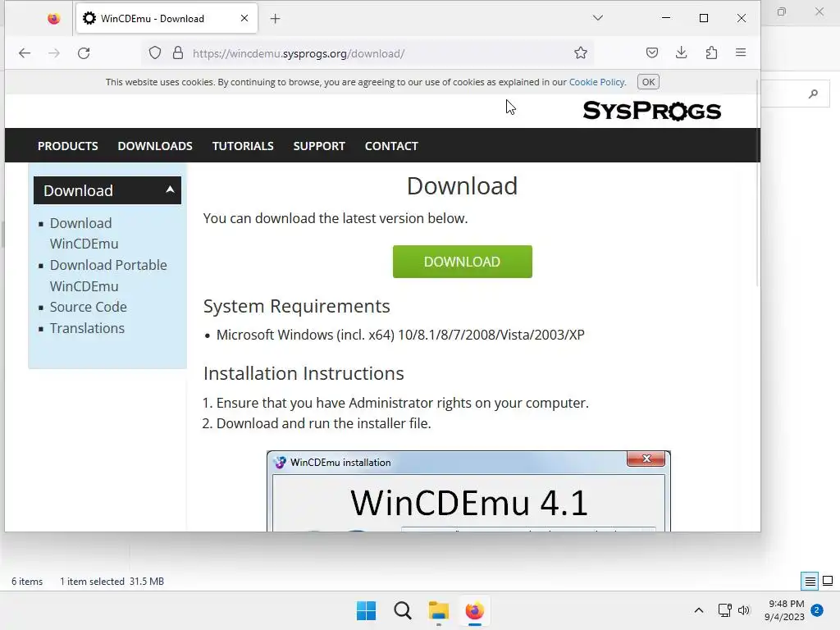The height and width of the screenshot is (630, 840).
Task: Open the CONTACT menu
Action: (x=391, y=146)
